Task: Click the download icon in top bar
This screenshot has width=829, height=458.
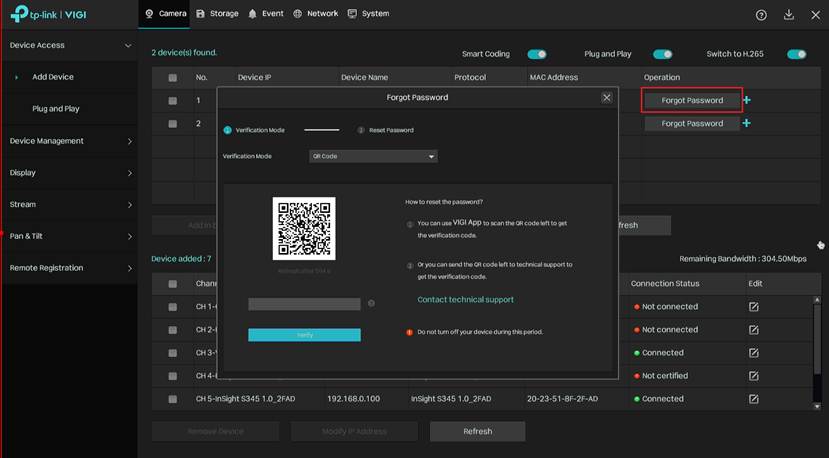Action: click(x=788, y=15)
